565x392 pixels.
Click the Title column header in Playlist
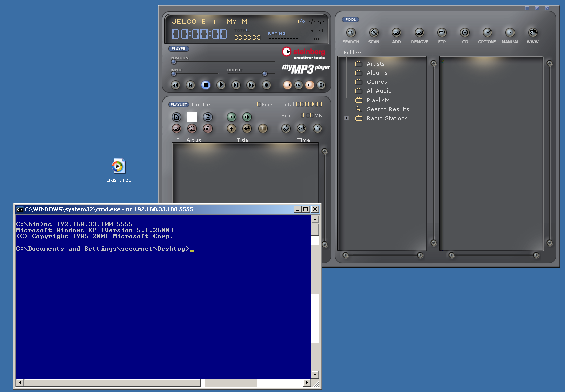tap(242, 140)
